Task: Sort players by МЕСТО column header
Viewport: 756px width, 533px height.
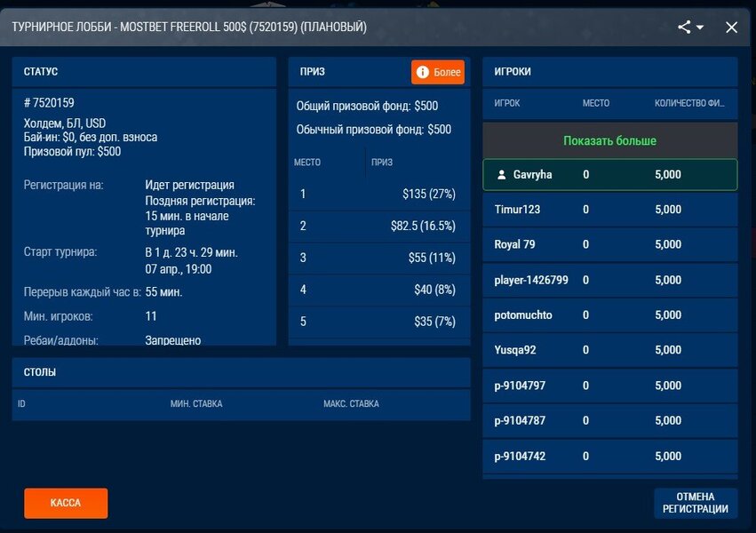Action: tap(595, 103)
